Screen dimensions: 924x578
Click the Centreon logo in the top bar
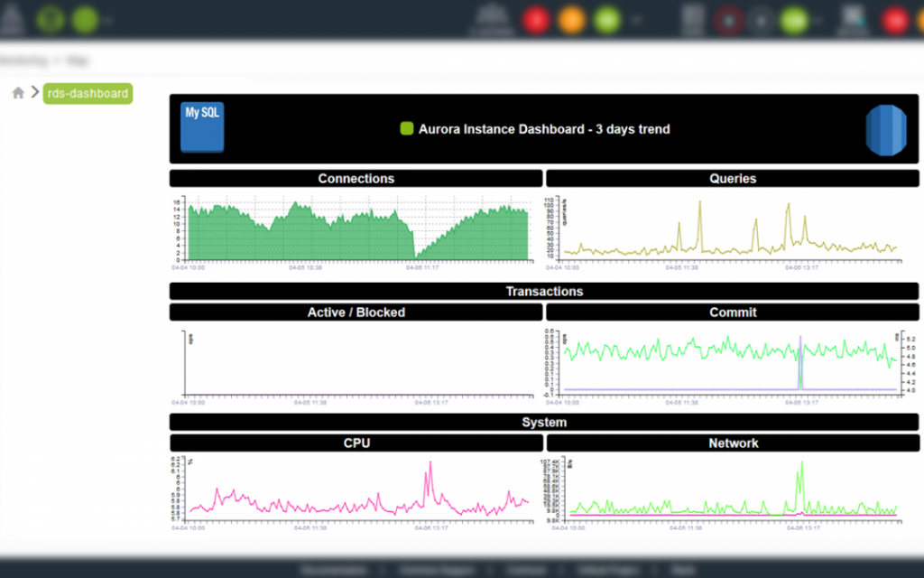click(x=12, y=18)
